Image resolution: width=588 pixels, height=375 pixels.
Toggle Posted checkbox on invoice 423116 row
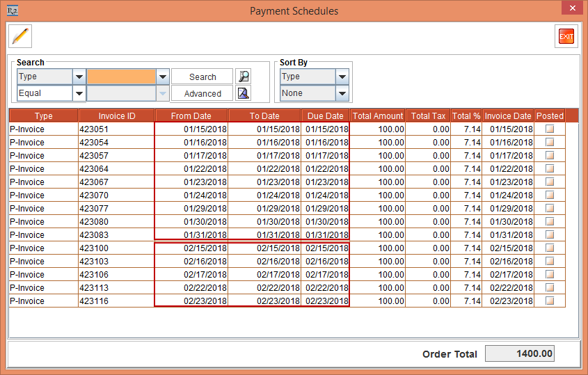pyautogui.click(x=550, y=301)
